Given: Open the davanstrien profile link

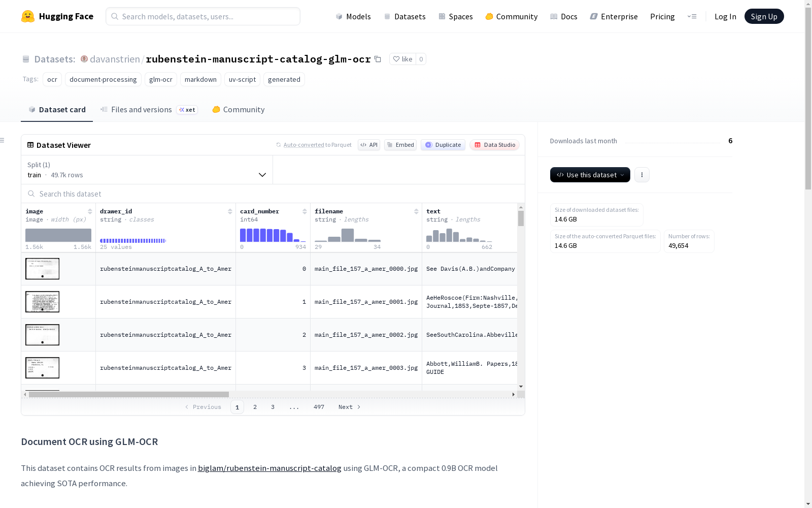Looking at the screenshot, I should 115,59.
